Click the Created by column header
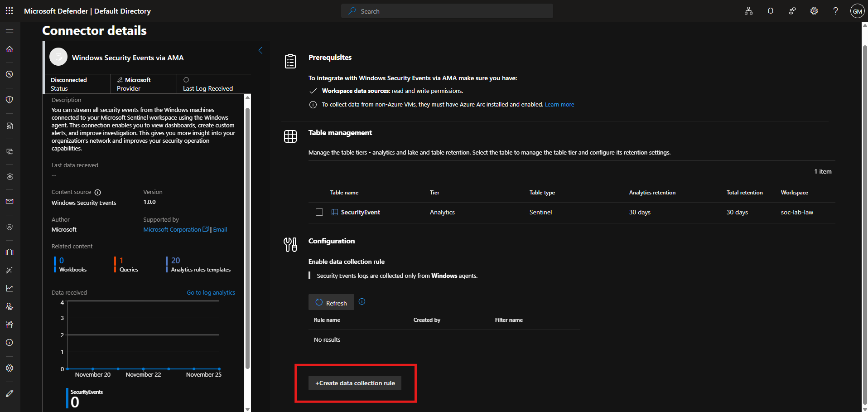The height and width of the screenshot is (412, 868). pos(427,320)
